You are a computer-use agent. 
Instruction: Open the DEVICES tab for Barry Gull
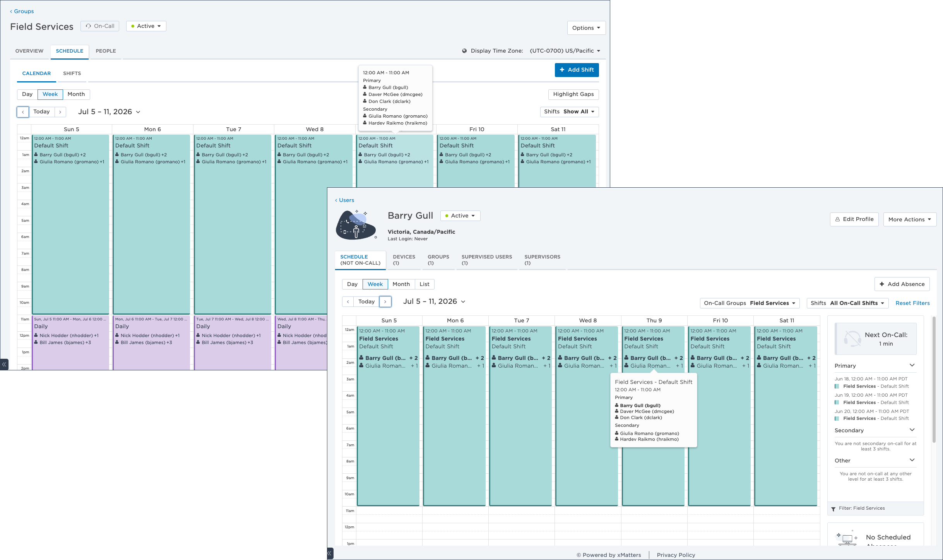tap(404, 260)
